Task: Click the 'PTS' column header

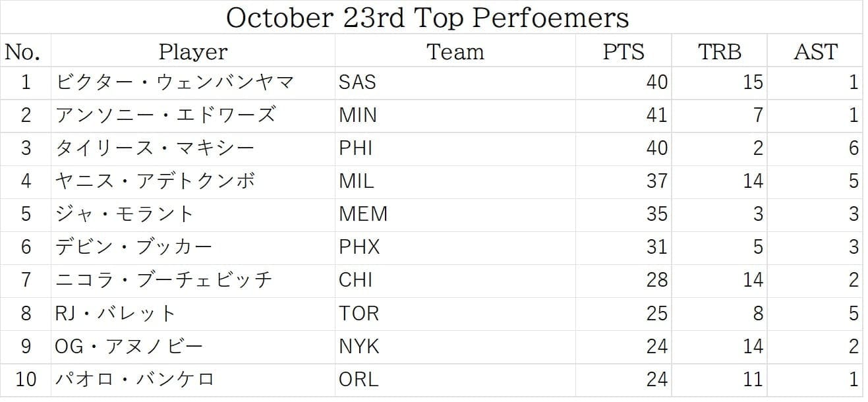Action: [x=623, y=51]
